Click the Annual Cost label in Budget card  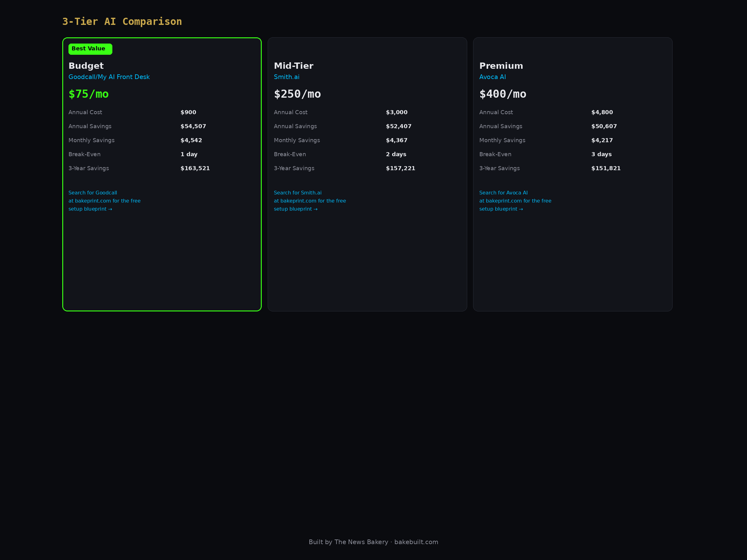pos(85,112)
